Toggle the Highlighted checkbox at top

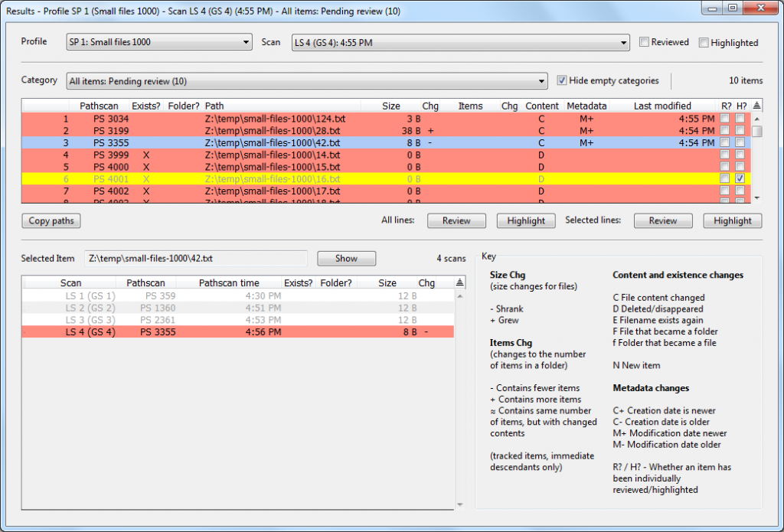click(x=704, y=43)
